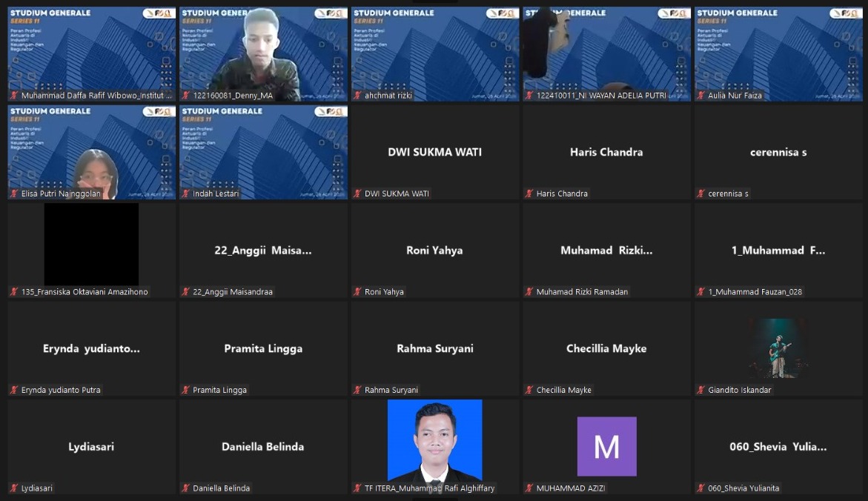Click muted mic icon beside Aulia Nur Faiza
The height and width of the screenshot is (501, 868).
click(700, 96)
